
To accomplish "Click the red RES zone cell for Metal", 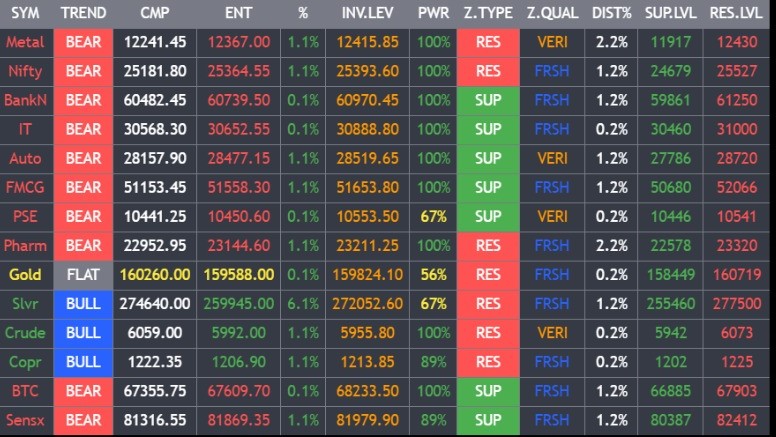I will [x=488, y=42].
